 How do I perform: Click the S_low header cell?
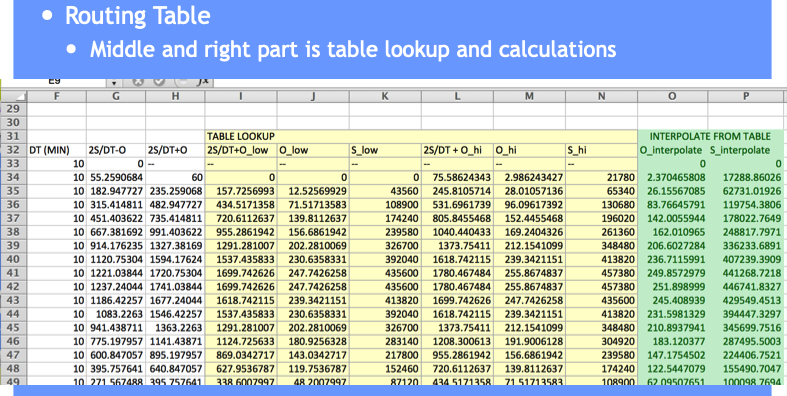[x=385, y=150]
